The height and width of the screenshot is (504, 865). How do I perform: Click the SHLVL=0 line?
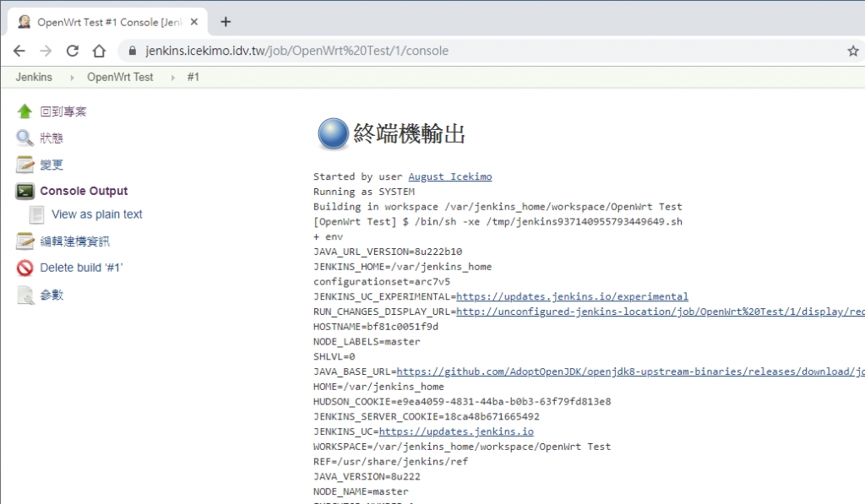pyautogui.click(x=335, y=357)
